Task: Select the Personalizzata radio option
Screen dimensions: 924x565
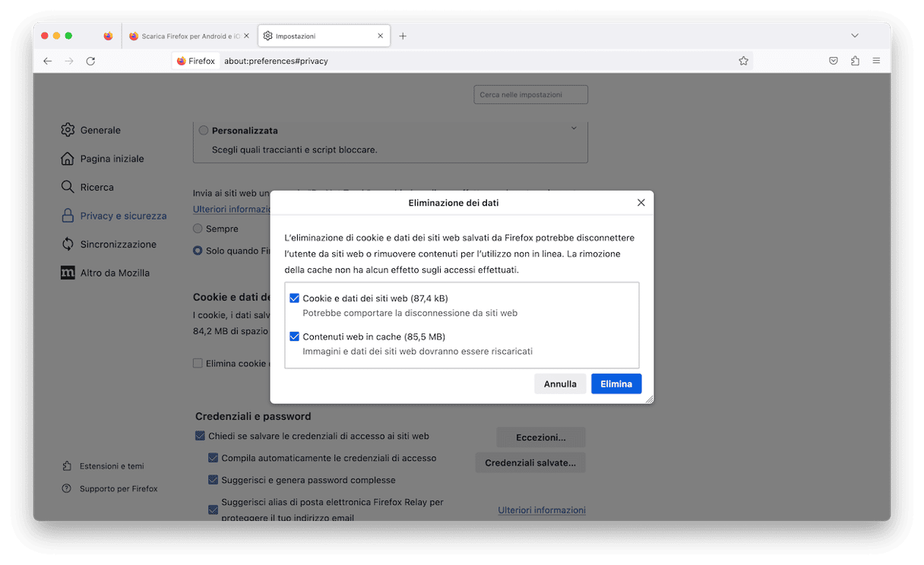Action: (203, 131)
